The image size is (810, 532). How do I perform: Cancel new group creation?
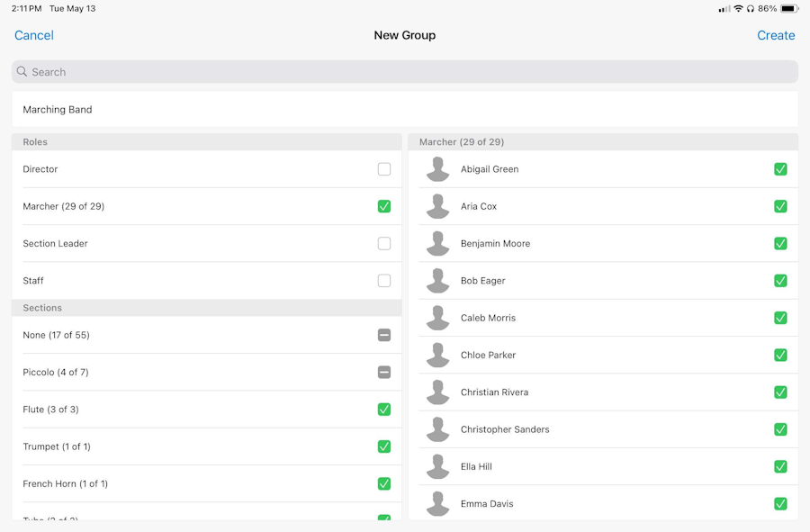tap(34, 36)
